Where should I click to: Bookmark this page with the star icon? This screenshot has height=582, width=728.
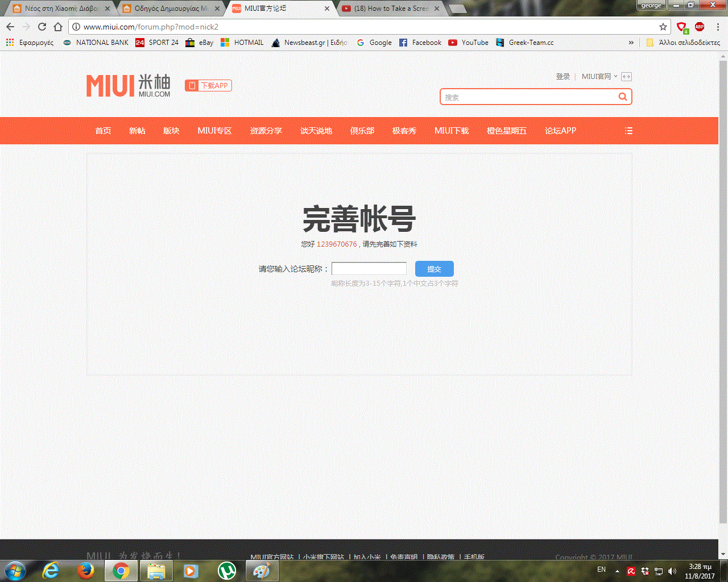click(663, 27)
